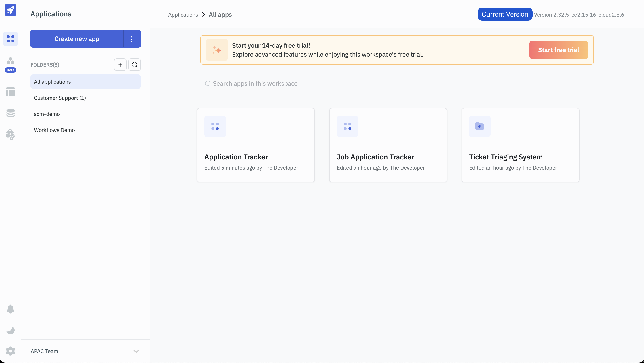Open the Apps dashboard sidebar icon
This screenshot has width=644, height=363.
tap(10, 39)
